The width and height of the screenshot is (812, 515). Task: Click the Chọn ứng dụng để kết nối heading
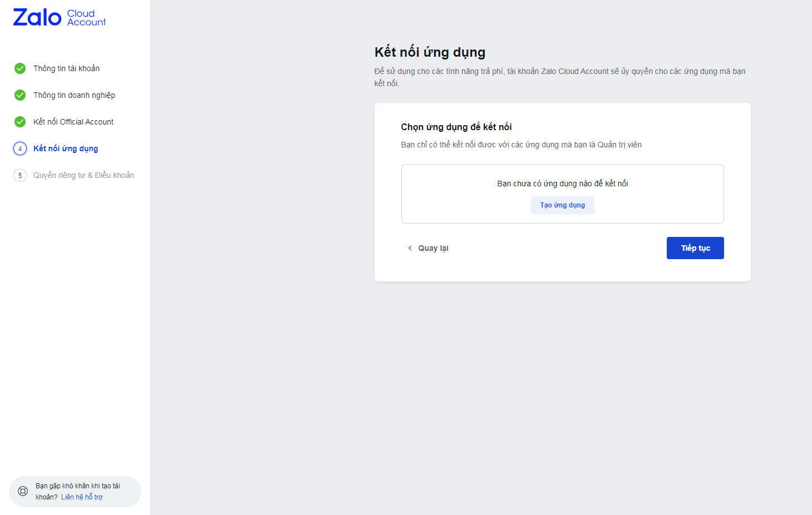[x=456, y=127]
